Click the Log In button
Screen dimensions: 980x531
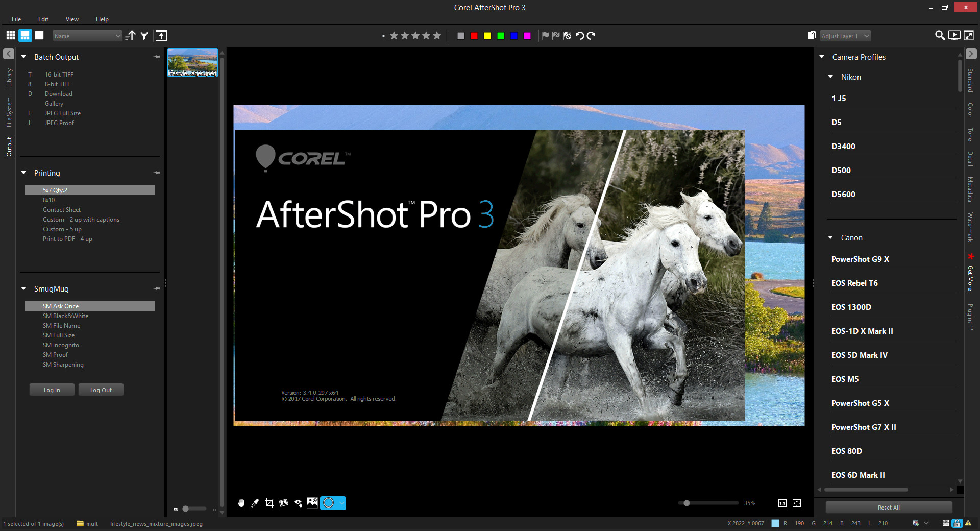(52, 390)
